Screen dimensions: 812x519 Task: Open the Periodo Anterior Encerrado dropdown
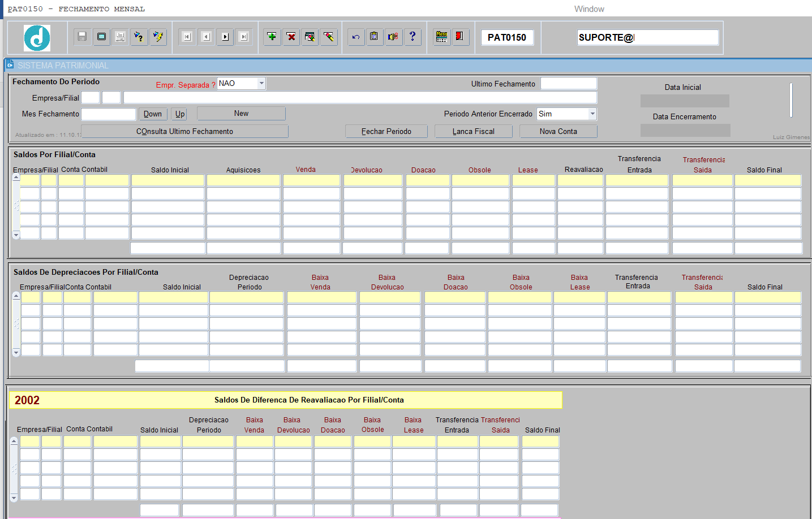pyautogui.click(x=592, y=114)
